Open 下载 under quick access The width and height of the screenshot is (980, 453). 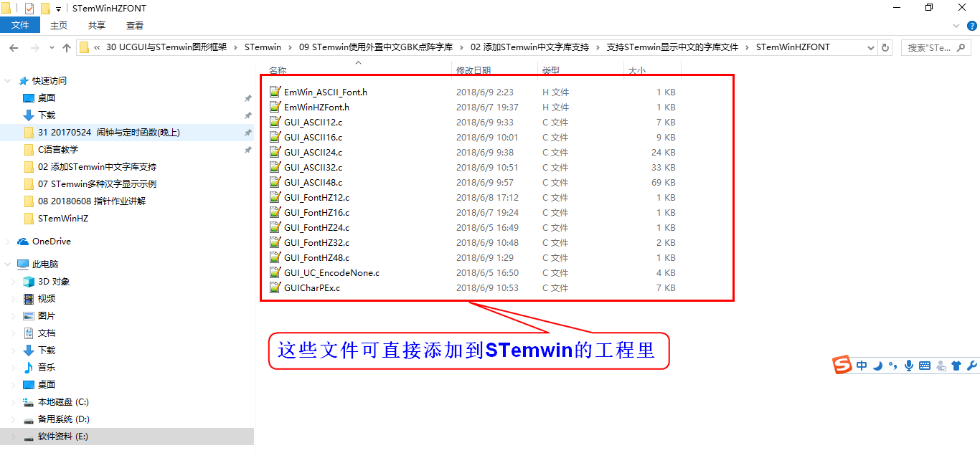click(47, 115)
